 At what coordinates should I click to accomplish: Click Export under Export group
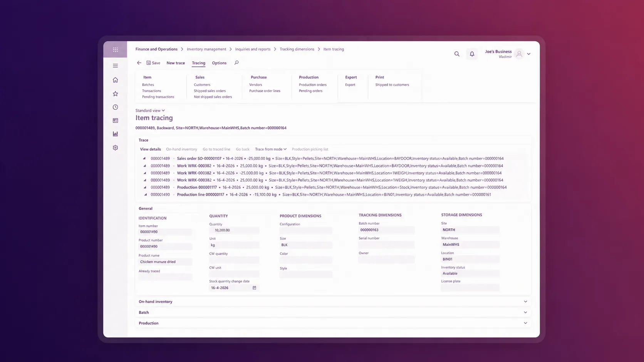pyautogui.click(x=350, y=85)
